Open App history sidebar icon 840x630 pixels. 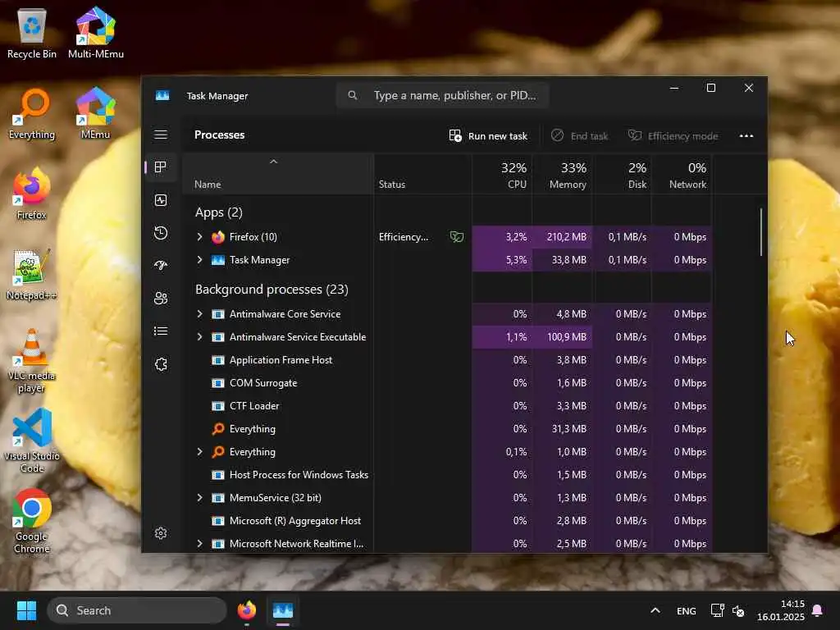pos(161,233)
